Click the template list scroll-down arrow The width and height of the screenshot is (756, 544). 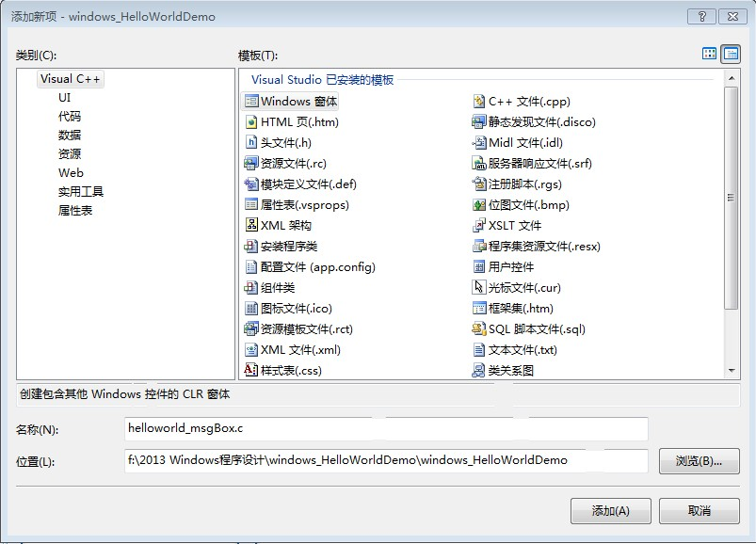pos(731,371)
